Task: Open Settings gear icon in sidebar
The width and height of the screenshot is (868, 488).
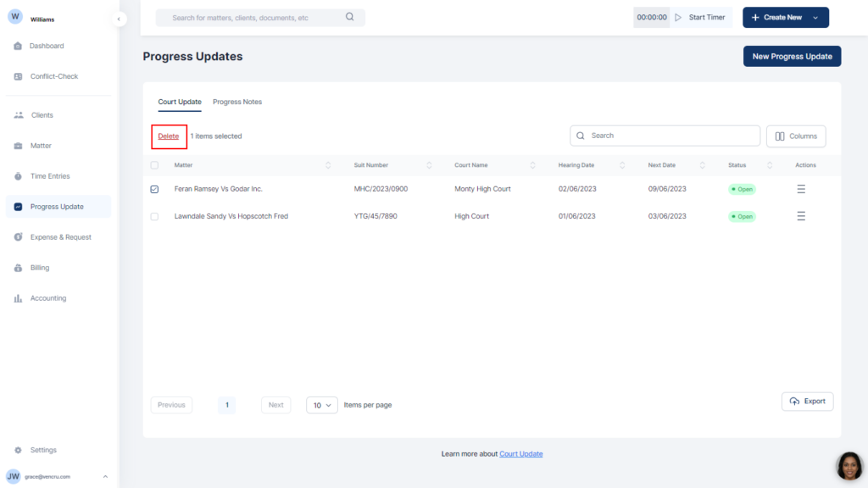Action: click(18, 450)
